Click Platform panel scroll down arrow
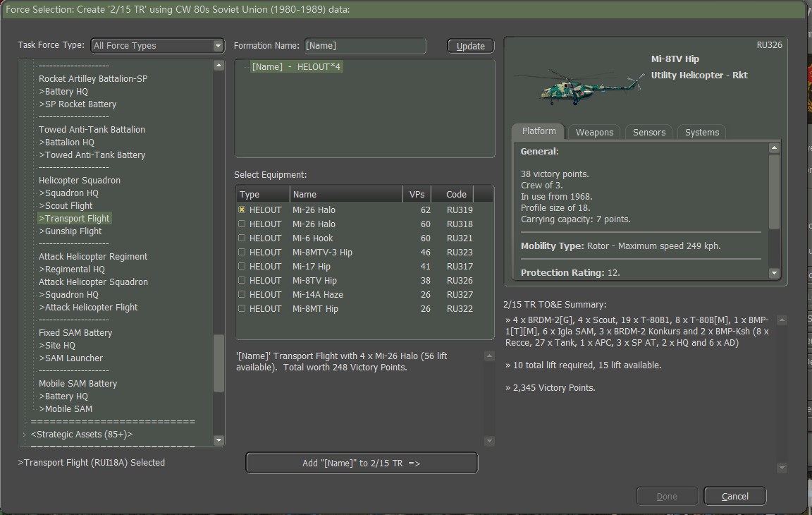This screenshot has height=515, width=812. click(774, 273)
